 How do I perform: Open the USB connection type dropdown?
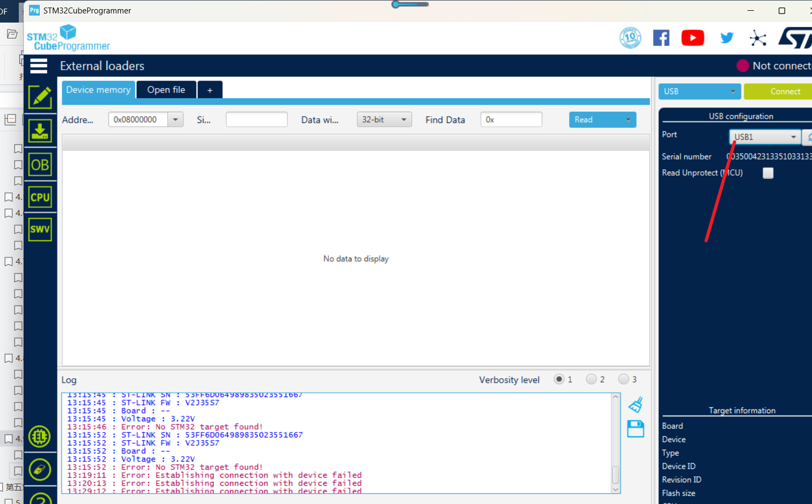pos(700,91)
